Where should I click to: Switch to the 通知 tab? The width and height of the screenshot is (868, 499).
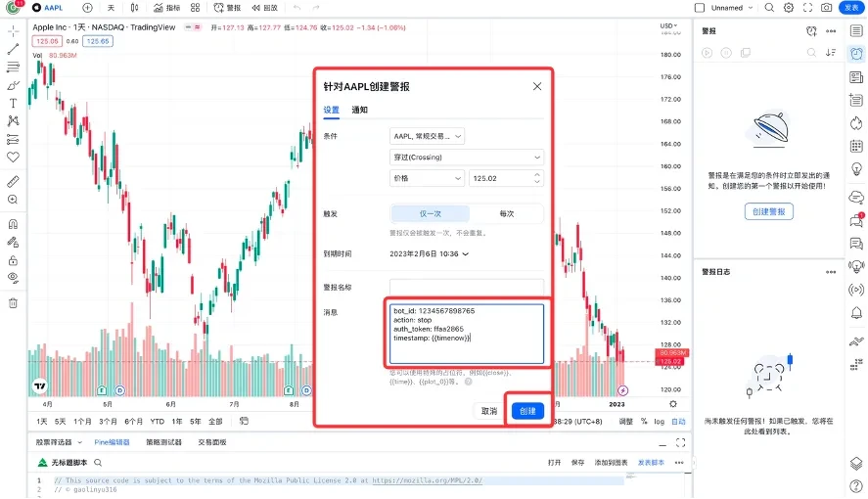359,110
